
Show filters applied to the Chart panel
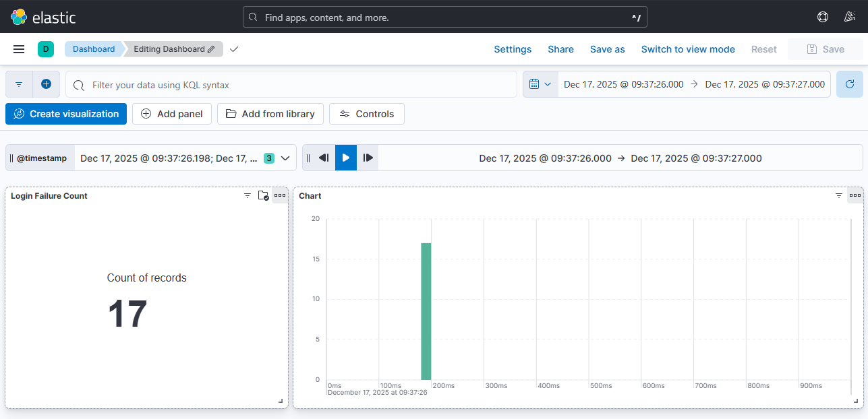click(839, 195)
